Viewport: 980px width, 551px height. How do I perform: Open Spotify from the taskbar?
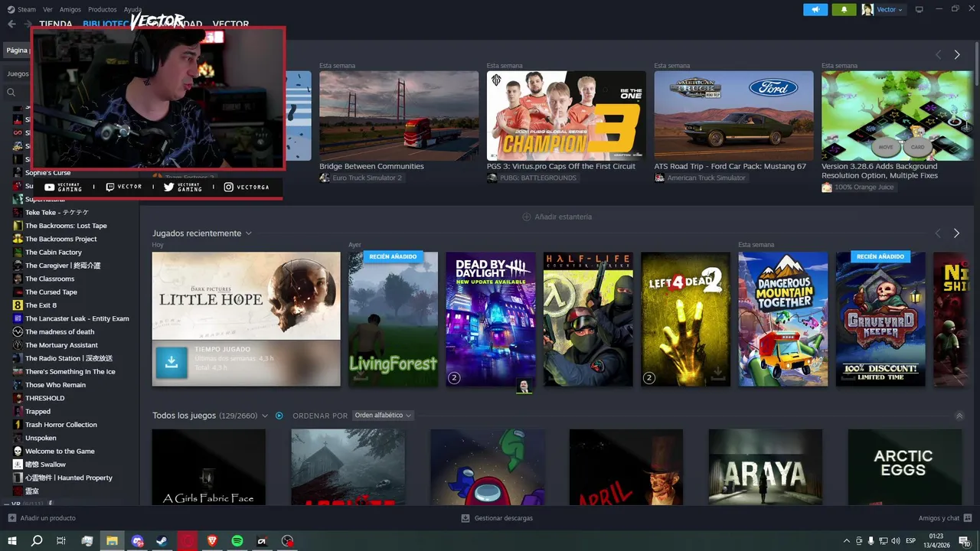coord(237,541)
